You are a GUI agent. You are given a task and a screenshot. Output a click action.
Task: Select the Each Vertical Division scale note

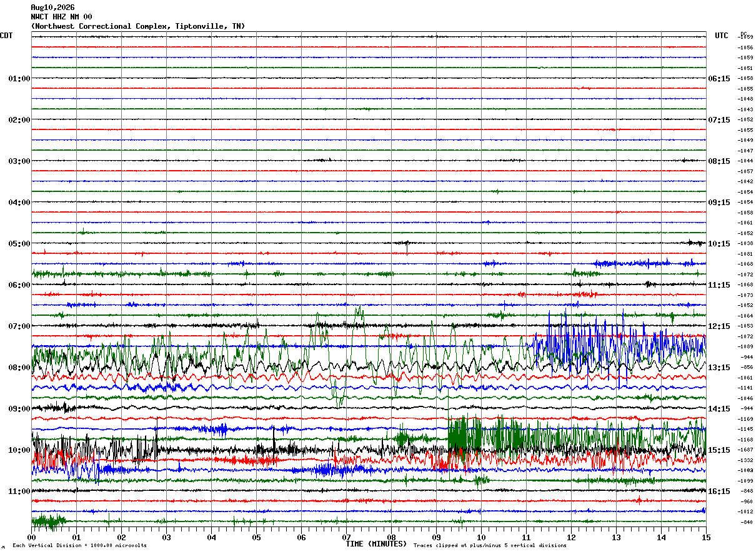79,546
